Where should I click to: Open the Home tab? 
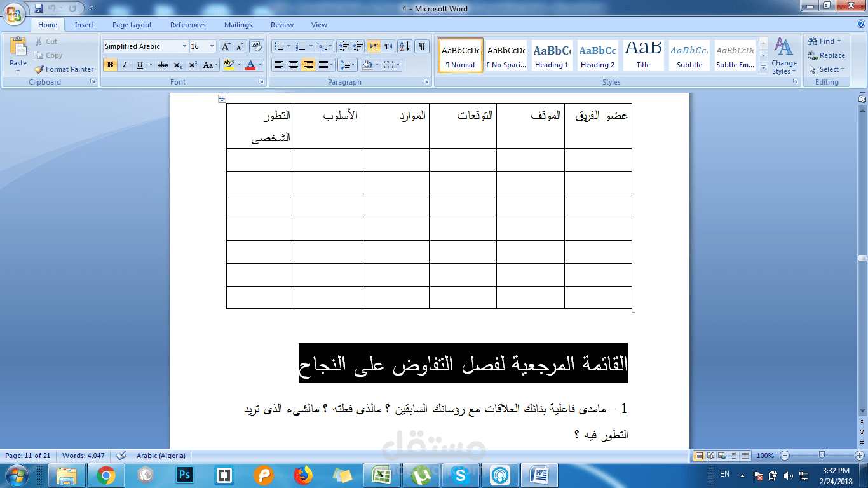pos(48,25)
